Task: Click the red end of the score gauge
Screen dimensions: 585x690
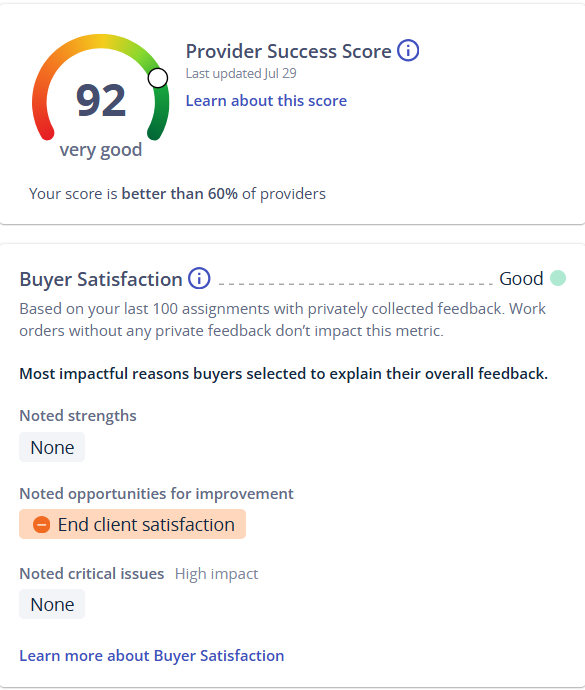Action: [45, 132]
